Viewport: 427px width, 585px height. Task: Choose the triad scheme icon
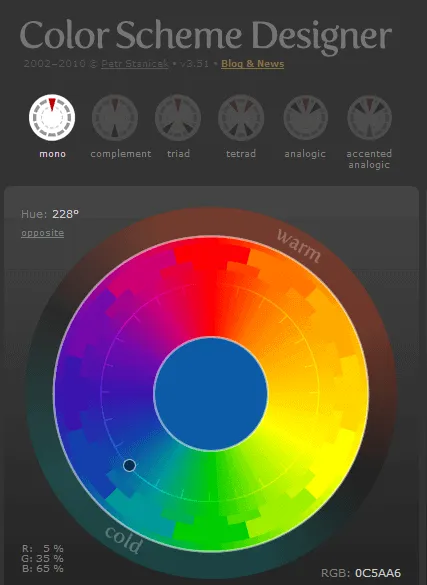click(x=178, y=118)
